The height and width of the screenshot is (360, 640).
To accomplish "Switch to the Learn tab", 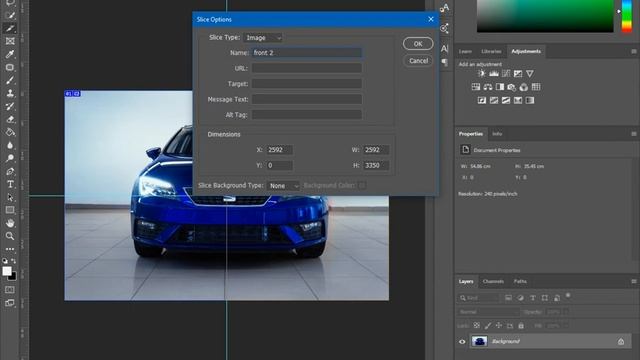I will pos(465,51).
